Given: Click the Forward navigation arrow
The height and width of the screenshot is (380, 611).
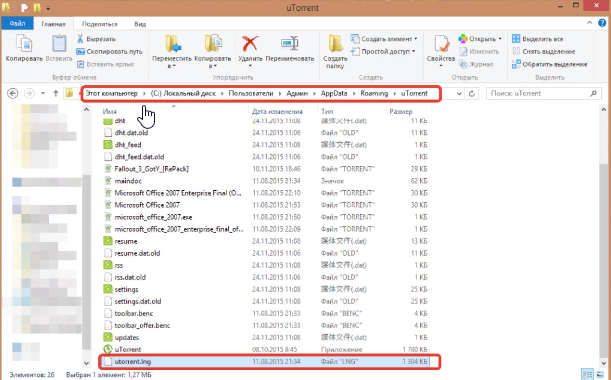Looking at the screenshot, I should pos(29,94).
